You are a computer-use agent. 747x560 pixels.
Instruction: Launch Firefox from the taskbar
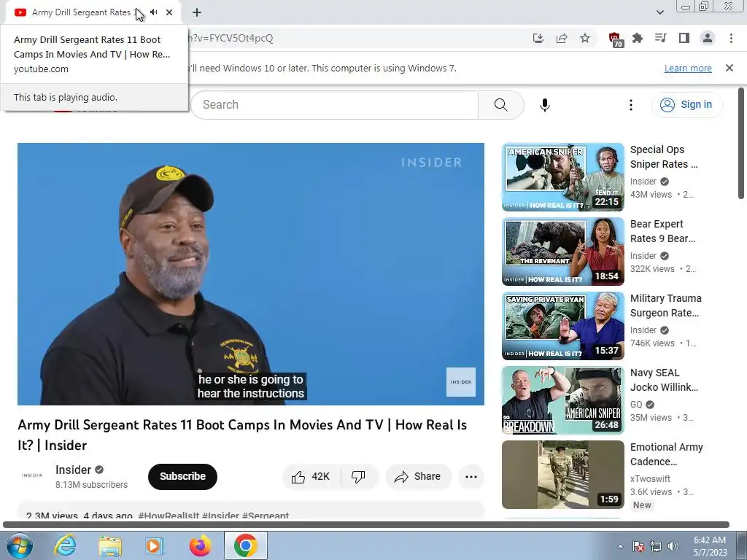point(200,545)
